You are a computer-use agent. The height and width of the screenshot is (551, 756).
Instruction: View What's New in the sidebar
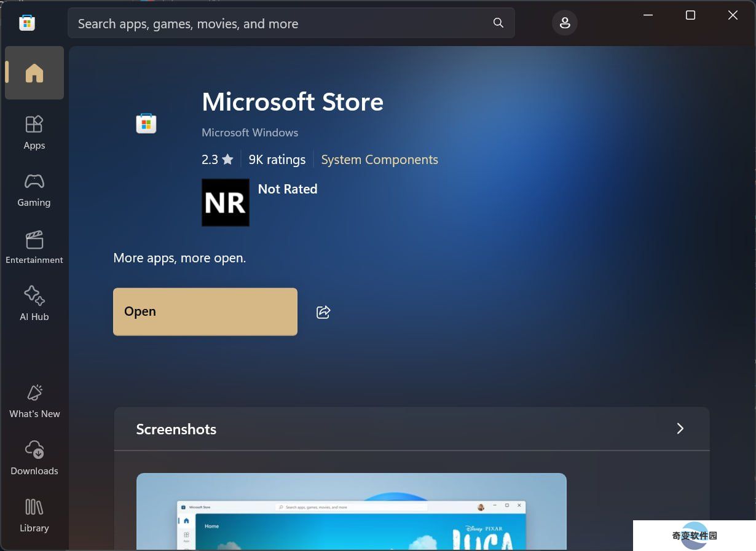(34, 401)
